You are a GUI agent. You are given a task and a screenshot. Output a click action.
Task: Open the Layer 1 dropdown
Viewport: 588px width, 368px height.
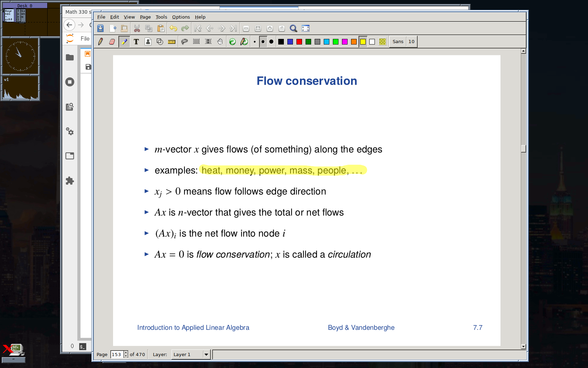point(206,354)
